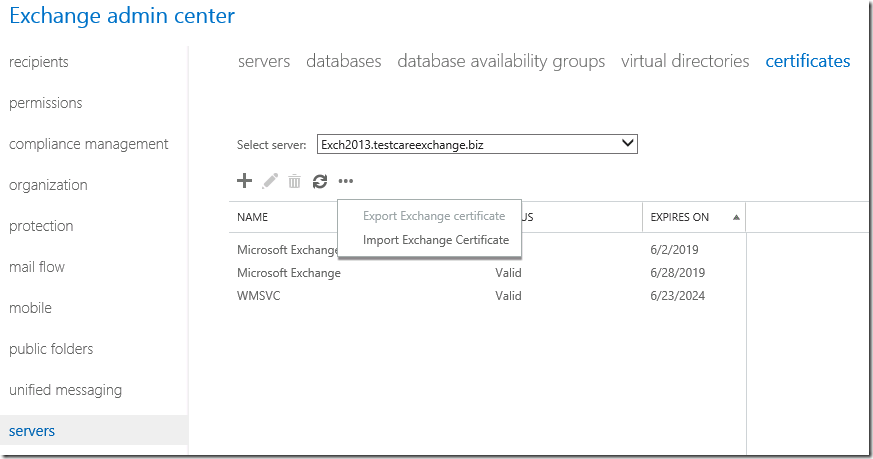Sort by NAME column header
This screenshot has height=459, width=873.
(x=252, y=217)
